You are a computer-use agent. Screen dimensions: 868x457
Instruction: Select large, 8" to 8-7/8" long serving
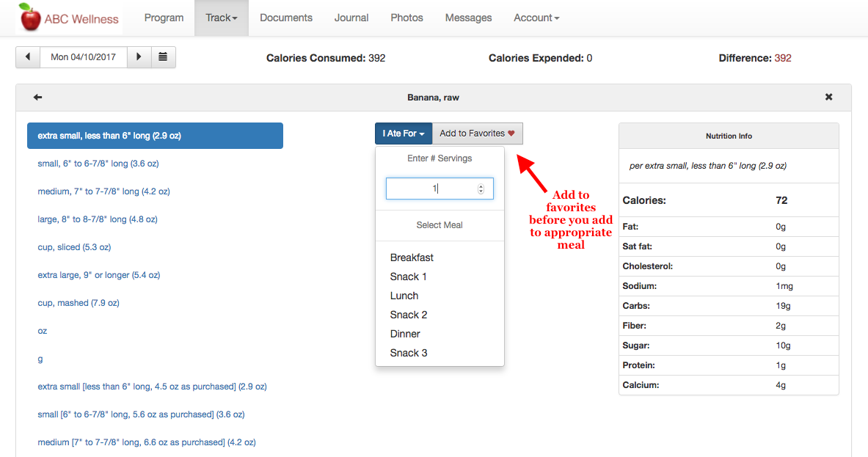pos(98,219)
